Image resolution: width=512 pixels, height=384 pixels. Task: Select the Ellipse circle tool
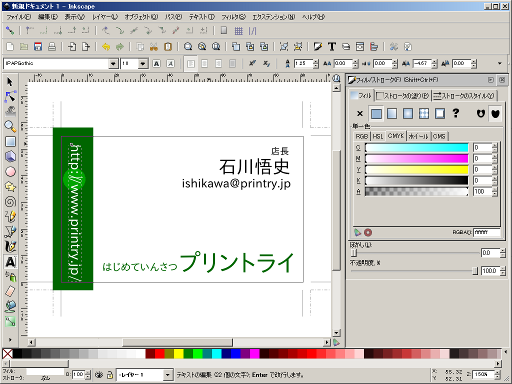10,172
